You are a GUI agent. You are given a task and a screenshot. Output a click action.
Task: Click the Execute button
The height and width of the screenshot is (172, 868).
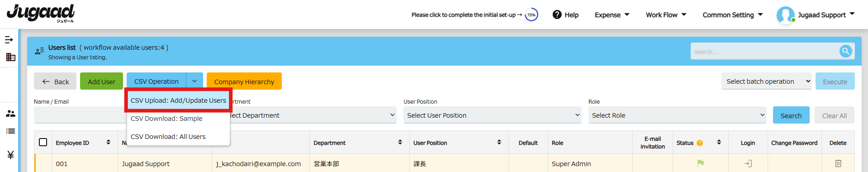tap(835, 81)
